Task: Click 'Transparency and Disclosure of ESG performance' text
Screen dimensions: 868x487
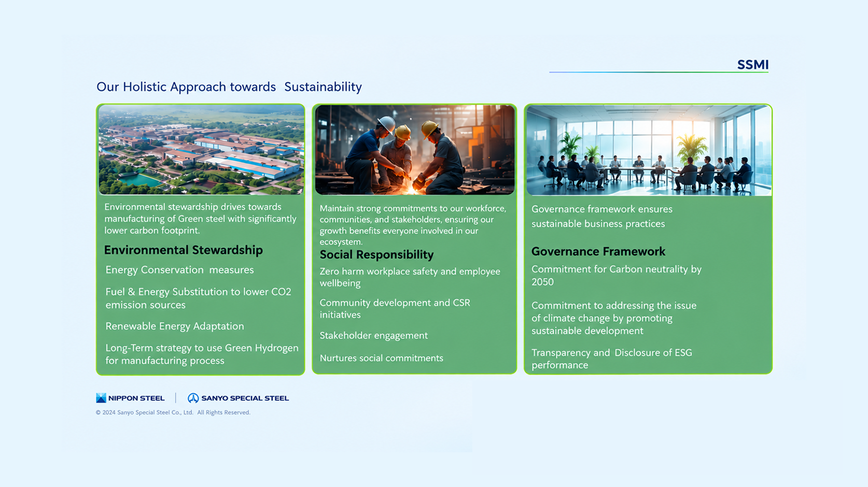Action: tap(611, 359)
